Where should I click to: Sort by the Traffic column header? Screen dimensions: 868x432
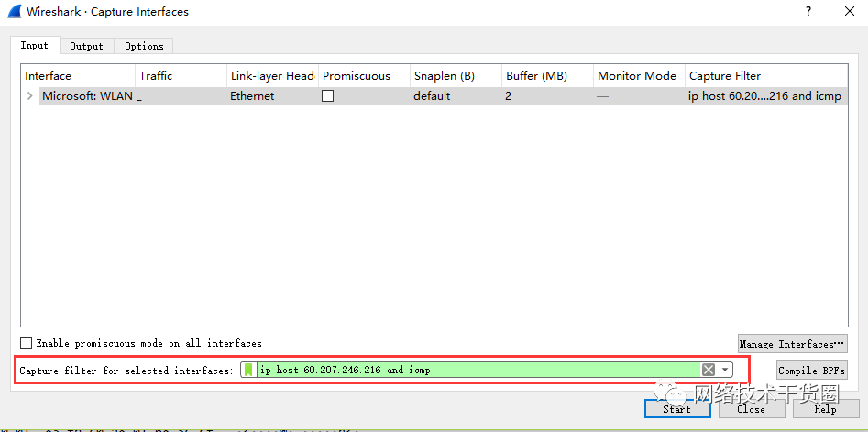pos(181,76)
